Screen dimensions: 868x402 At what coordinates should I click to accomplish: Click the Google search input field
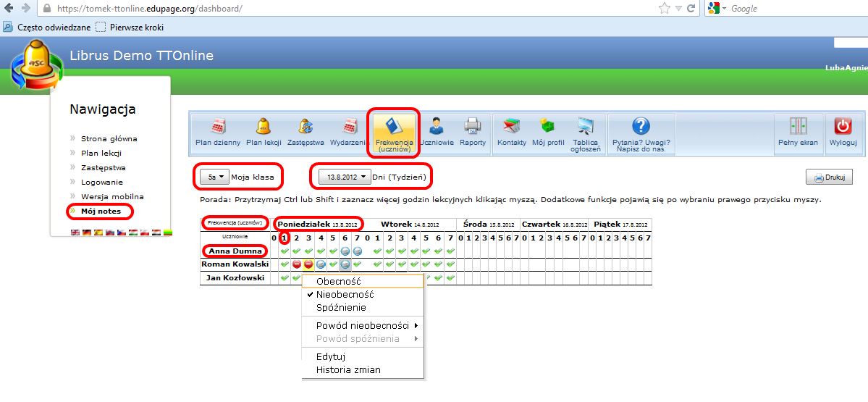[796, 9]
